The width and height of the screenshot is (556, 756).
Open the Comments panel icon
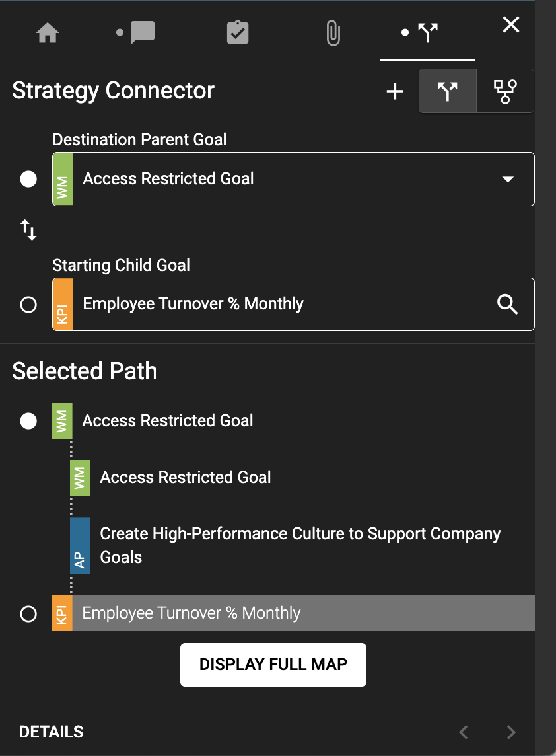pos(141,30)
